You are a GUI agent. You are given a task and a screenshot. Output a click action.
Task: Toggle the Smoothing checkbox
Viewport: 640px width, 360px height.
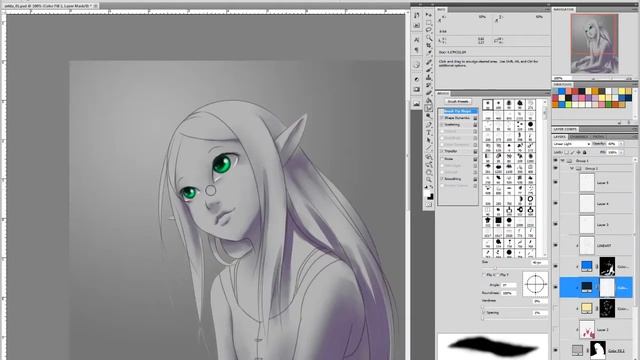[442, 179]
